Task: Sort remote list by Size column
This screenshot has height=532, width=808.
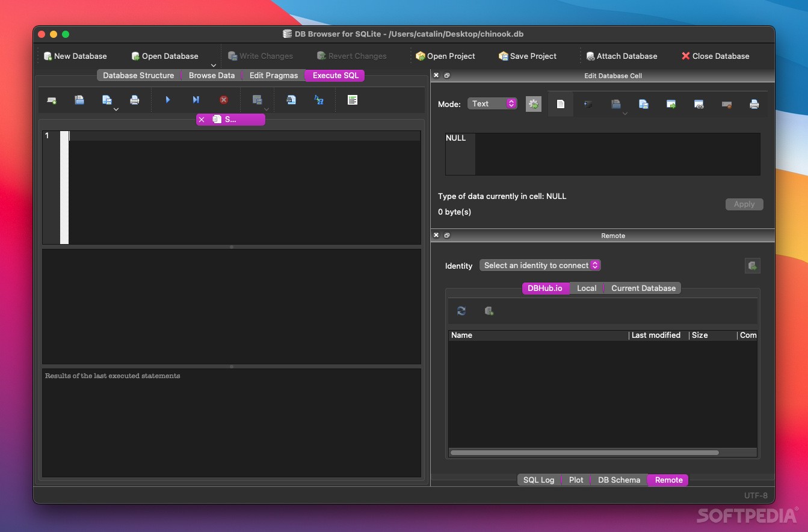Action: click(713, 335)
